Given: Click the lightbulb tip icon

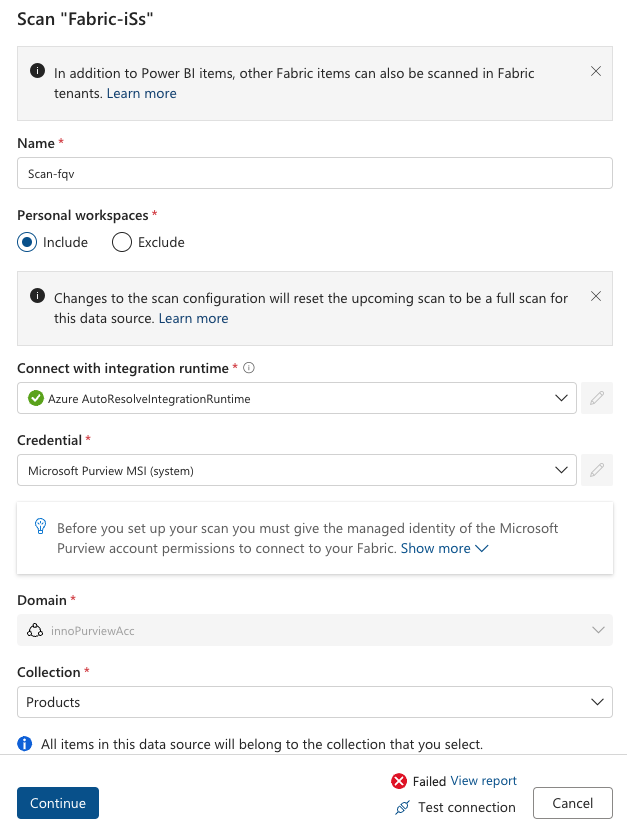Looking at the screenshot, I should (40, 526).
